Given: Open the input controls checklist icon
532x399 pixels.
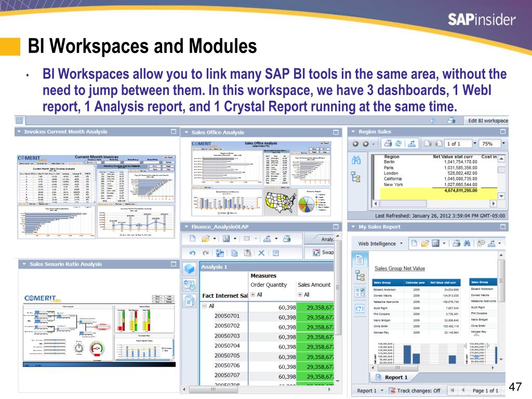Looking at the screenshot, I should click(360, 292).
